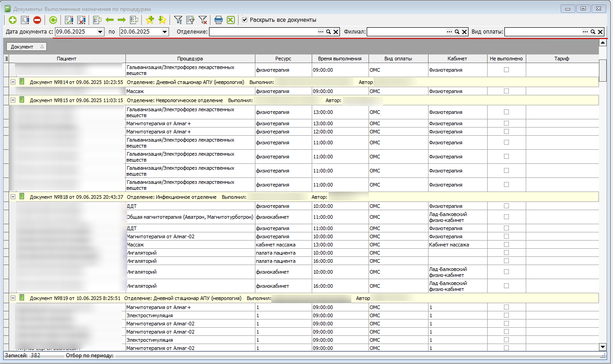Clear filter with funnel red cross icon
The height and width of the screenshot is (364, 613).
click(203, 20)
